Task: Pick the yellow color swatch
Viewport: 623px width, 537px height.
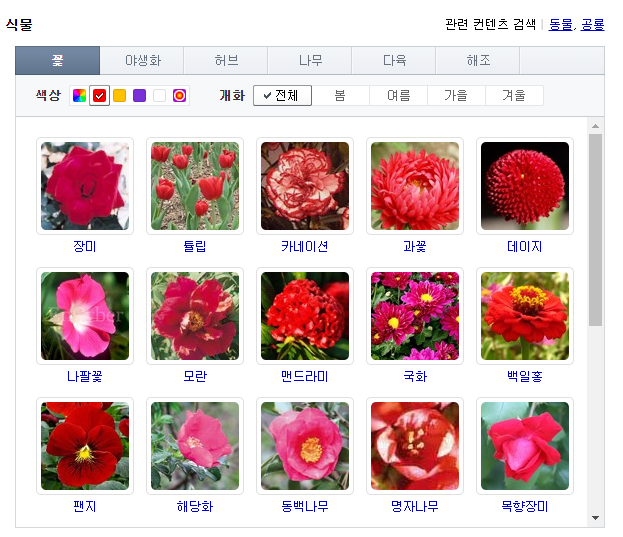Action: (x=120, y=96)
